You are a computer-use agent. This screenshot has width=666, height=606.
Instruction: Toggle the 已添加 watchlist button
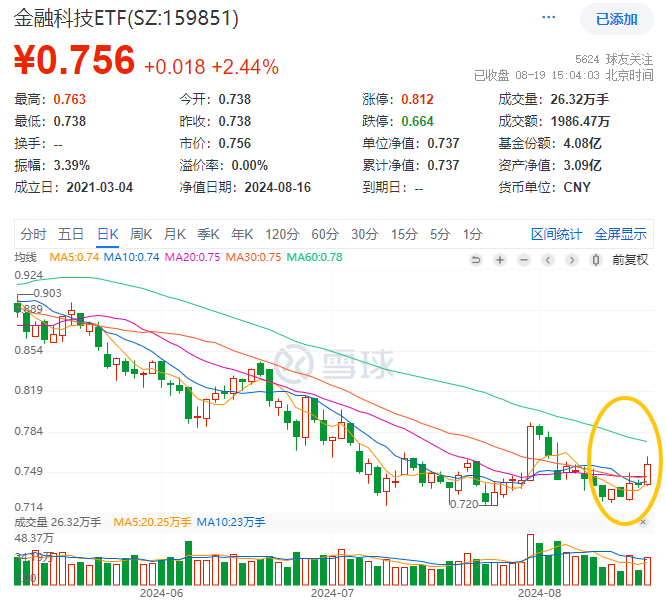[x=616, y=18]
